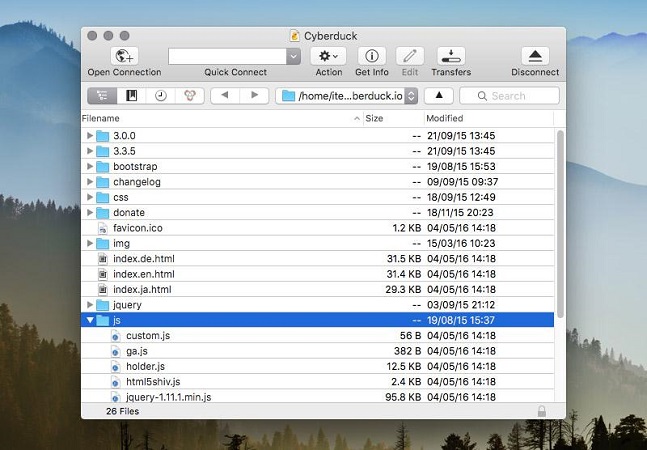Go forward with the right arrow

(254, 95)
